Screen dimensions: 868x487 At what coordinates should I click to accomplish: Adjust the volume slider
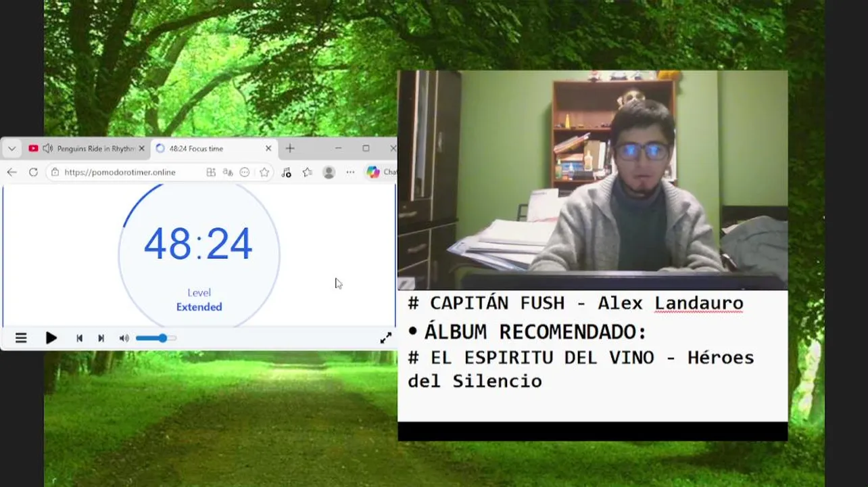(x=156, y=338)
